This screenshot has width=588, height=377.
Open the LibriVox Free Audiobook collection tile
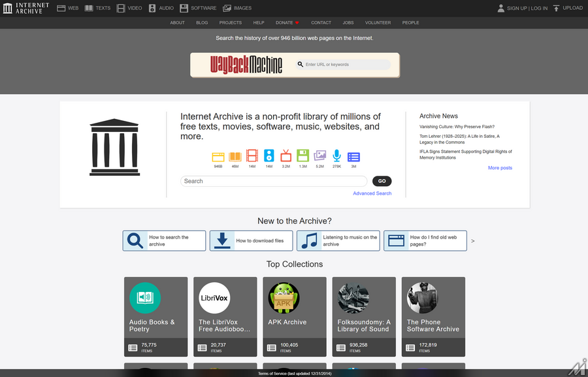click(x=225, y=317)
